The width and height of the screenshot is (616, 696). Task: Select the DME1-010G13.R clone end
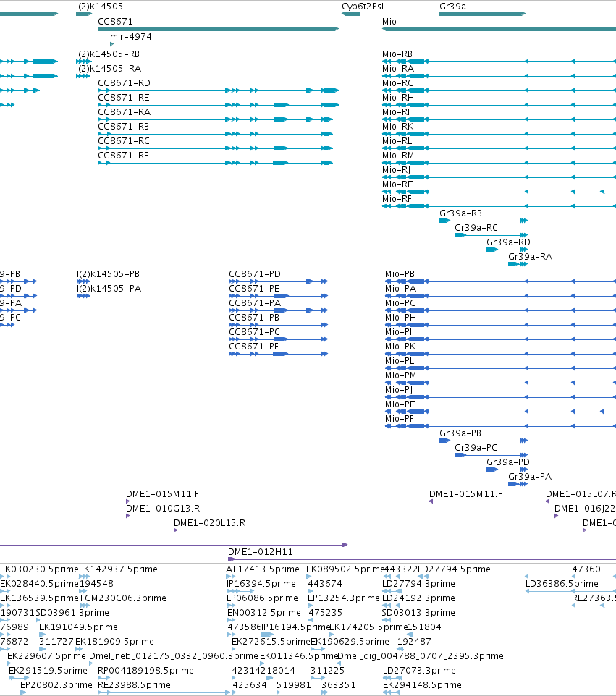click(128, 516)
